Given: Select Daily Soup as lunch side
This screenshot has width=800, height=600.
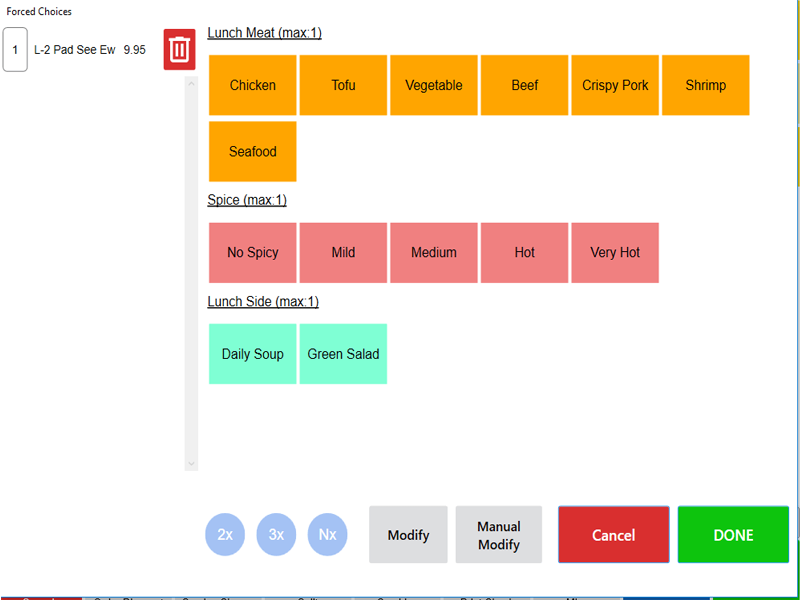Looking at the screenshot, I should click(x=252, y=354).
